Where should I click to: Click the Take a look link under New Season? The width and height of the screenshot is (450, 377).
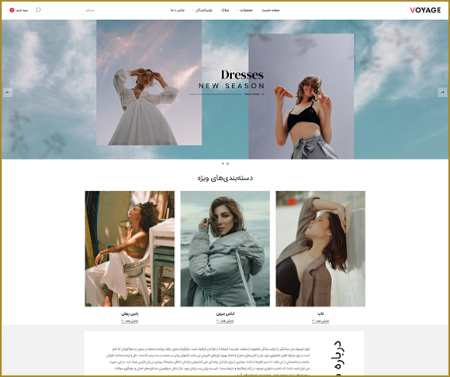pyautogui.click(x=254, y=94)
